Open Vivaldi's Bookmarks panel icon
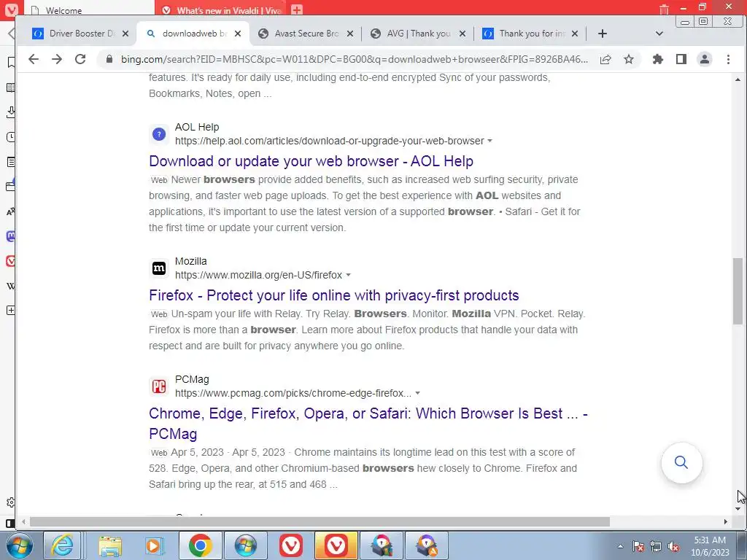 pyautogui.click(x=10, y=63)
